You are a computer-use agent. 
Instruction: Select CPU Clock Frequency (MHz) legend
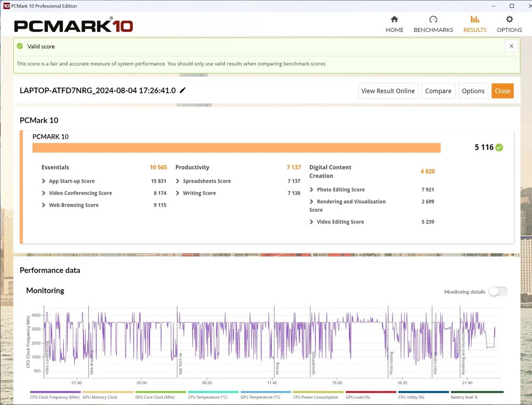tap(55, 395)
